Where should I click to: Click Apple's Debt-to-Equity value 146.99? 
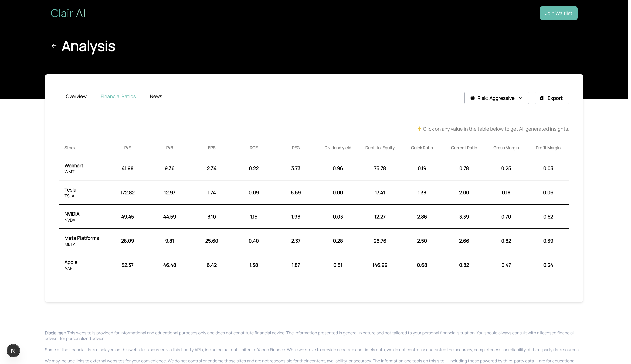[380, 265]
